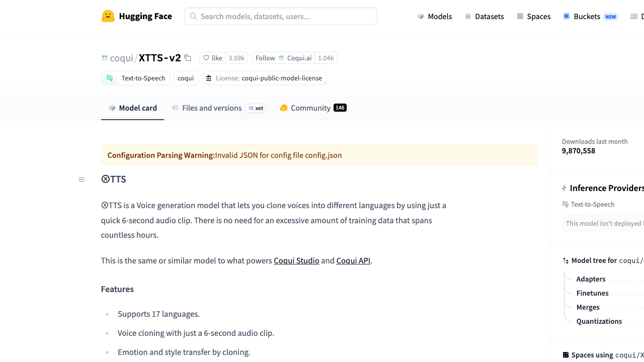Click the 'Supports 17 languages.' bullet

(x=158, y=314)
